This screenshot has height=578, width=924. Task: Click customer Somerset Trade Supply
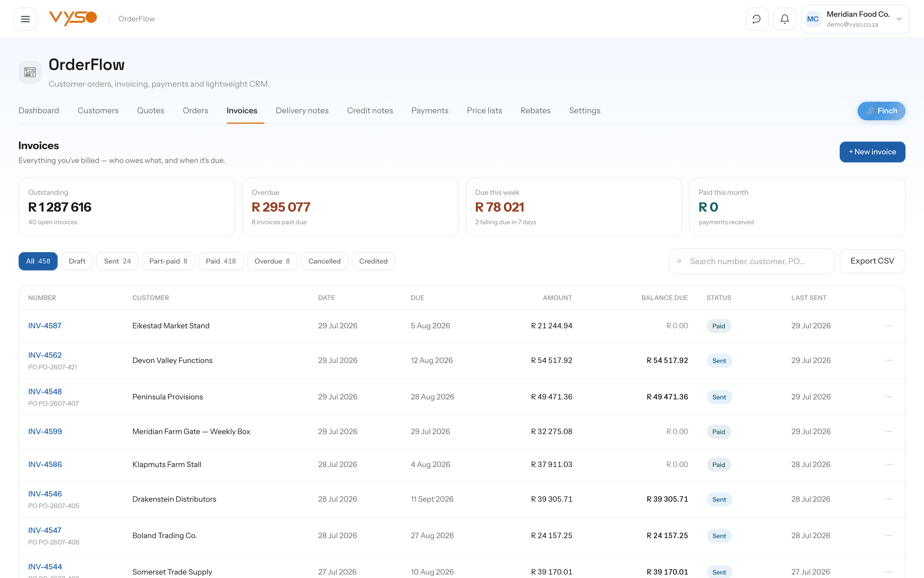172,572
